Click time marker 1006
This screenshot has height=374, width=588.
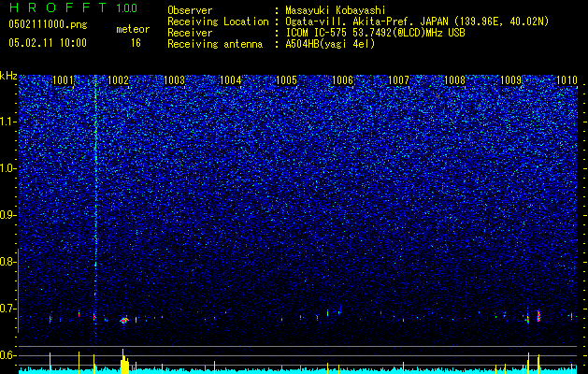(x=343, y=80)
